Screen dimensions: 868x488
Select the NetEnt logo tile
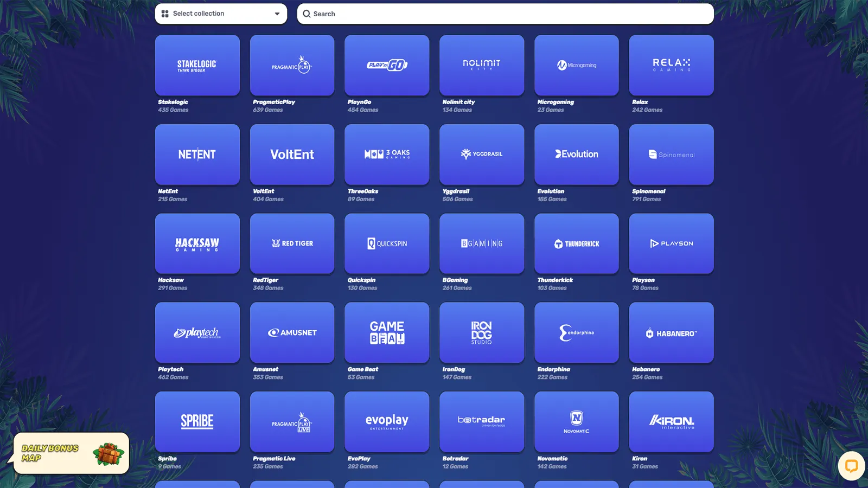click(x=197, y=155)
